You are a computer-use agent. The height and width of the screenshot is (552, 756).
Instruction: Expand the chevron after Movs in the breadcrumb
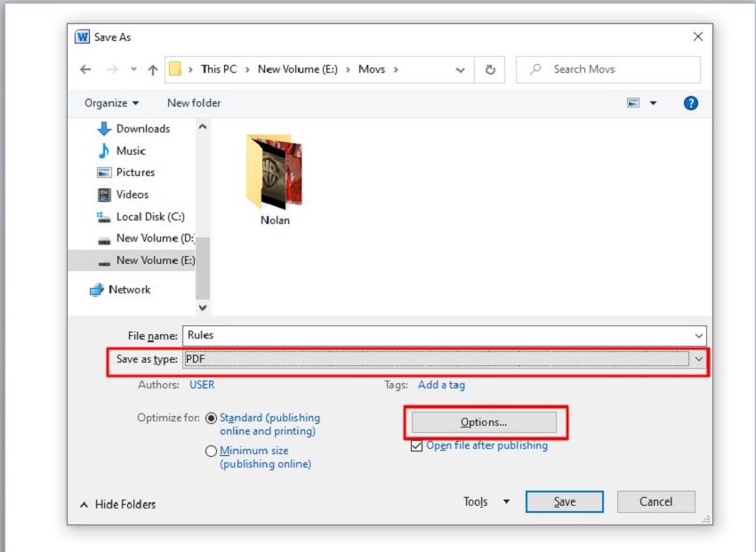coord(396,70)
